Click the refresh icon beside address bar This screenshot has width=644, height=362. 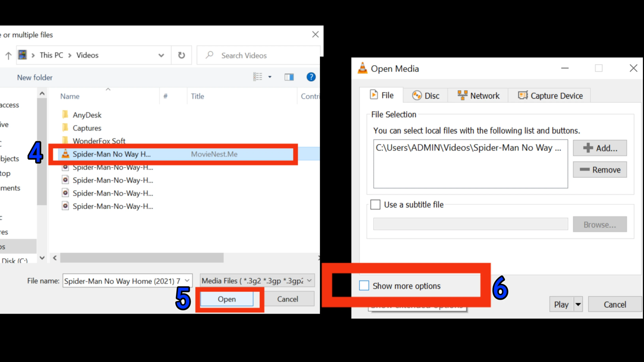click(x=182, y=55)
